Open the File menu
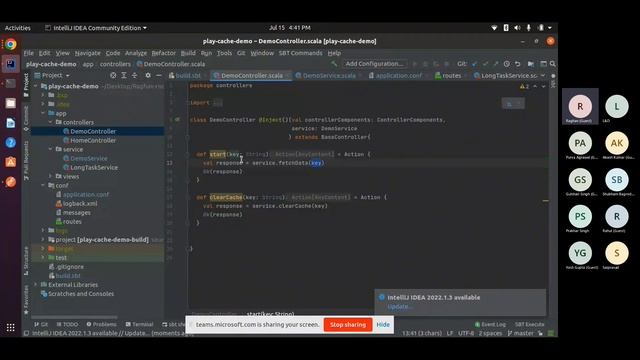The image size is (640, 360). coord(29,53)
